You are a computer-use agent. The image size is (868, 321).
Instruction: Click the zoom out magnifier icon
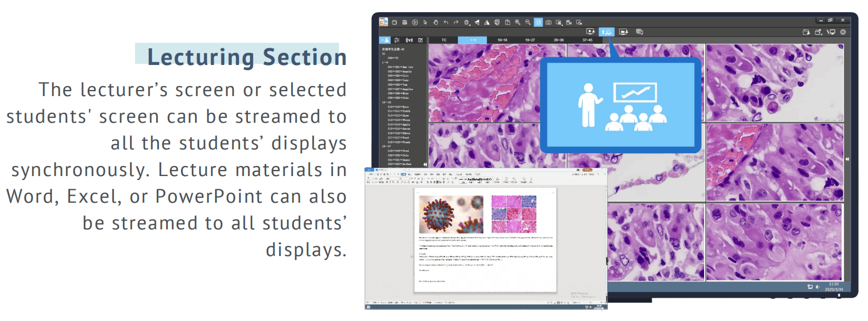click(x=527, y=22)
